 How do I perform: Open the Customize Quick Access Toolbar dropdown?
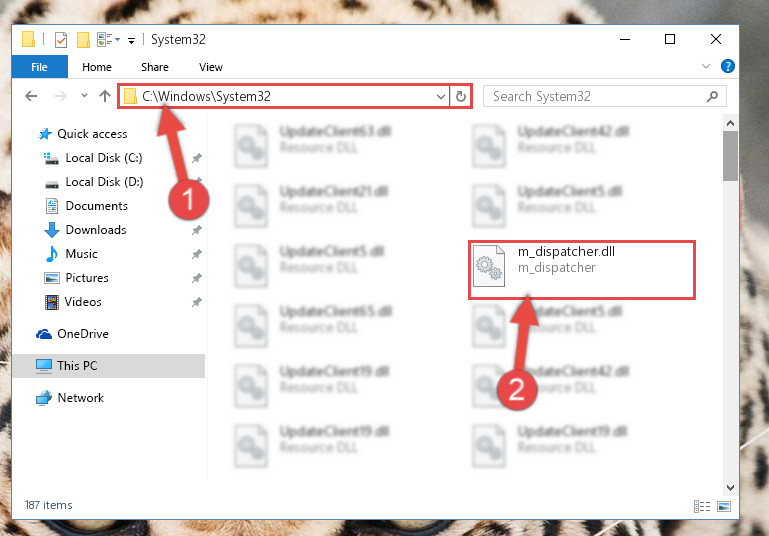(131, 40)
